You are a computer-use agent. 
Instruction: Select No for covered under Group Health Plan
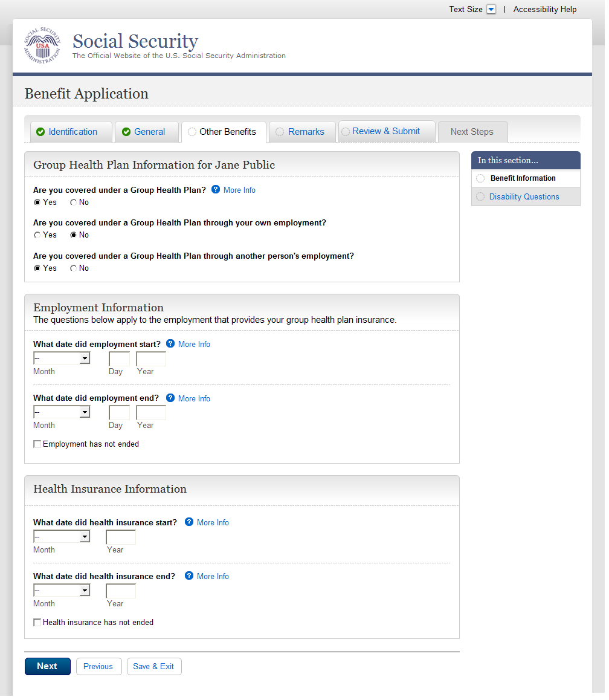click(74, 203)
